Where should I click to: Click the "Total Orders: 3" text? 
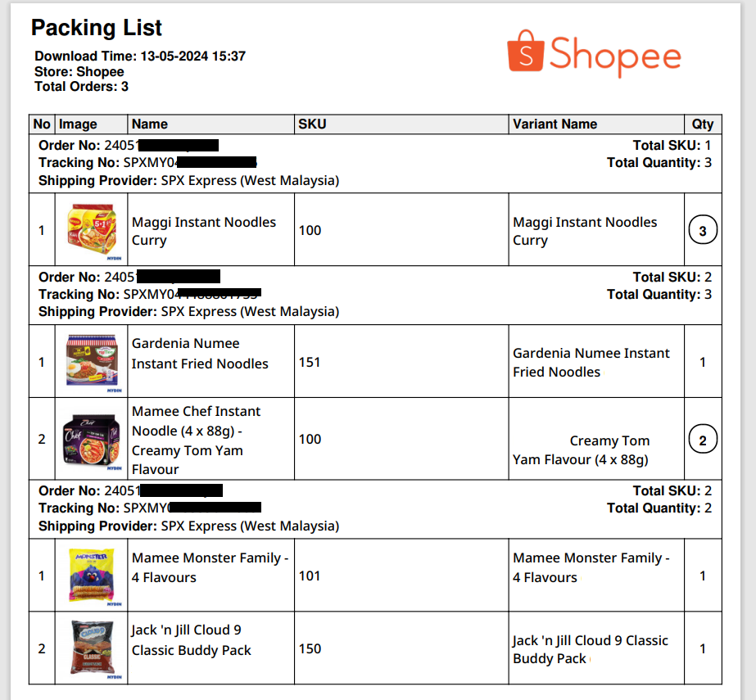pyautogui.click(x=81, y=87)
